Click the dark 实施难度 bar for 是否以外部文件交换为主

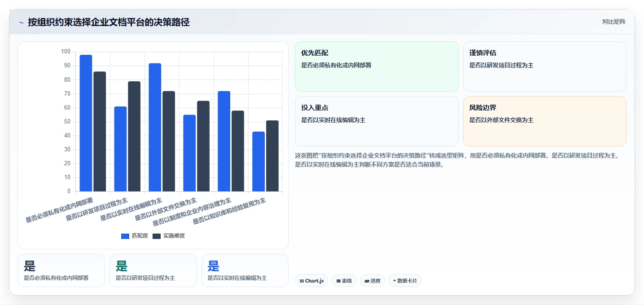(x=203, y=146)
